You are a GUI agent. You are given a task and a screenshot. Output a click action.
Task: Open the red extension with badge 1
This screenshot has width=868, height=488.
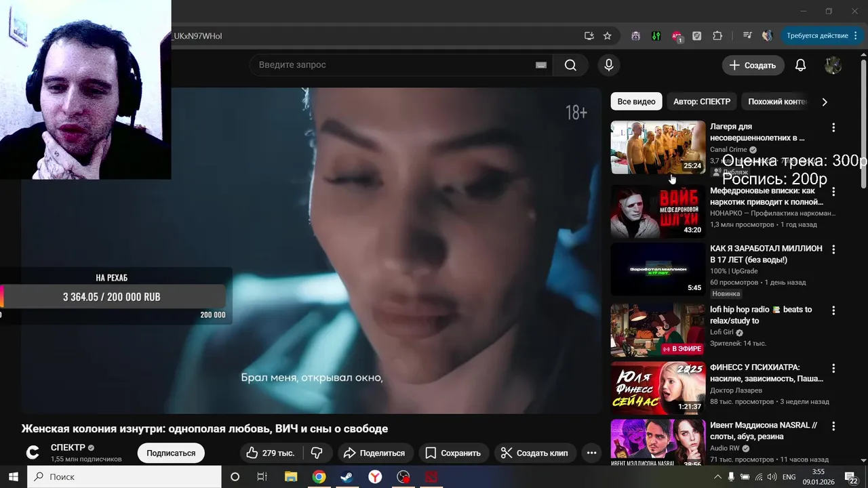tap(677, 37)
